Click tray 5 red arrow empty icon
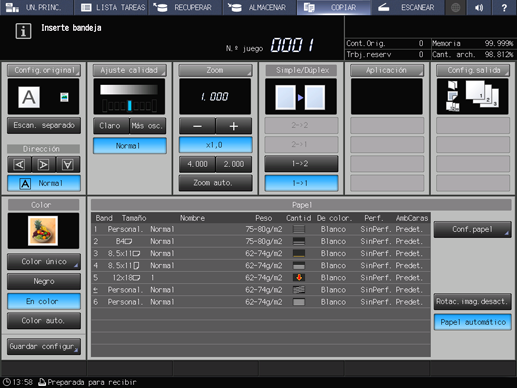The height and width of the screenshot is (388, 517). [299, 278]
